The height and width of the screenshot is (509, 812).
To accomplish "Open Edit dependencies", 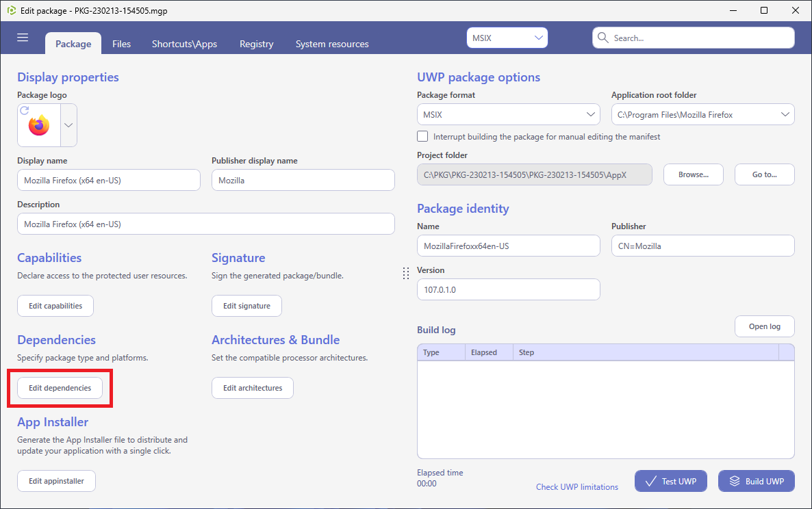I will (x=60, y=388).
